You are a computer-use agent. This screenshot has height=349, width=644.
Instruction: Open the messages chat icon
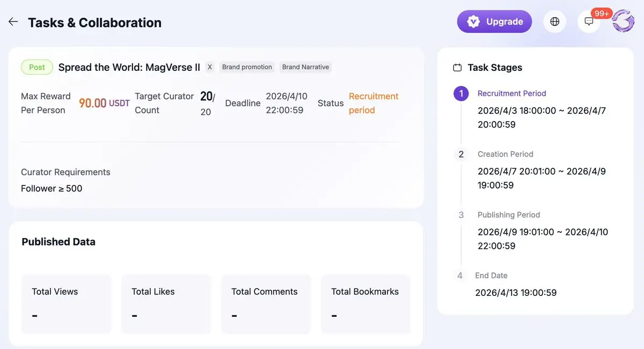589,22
